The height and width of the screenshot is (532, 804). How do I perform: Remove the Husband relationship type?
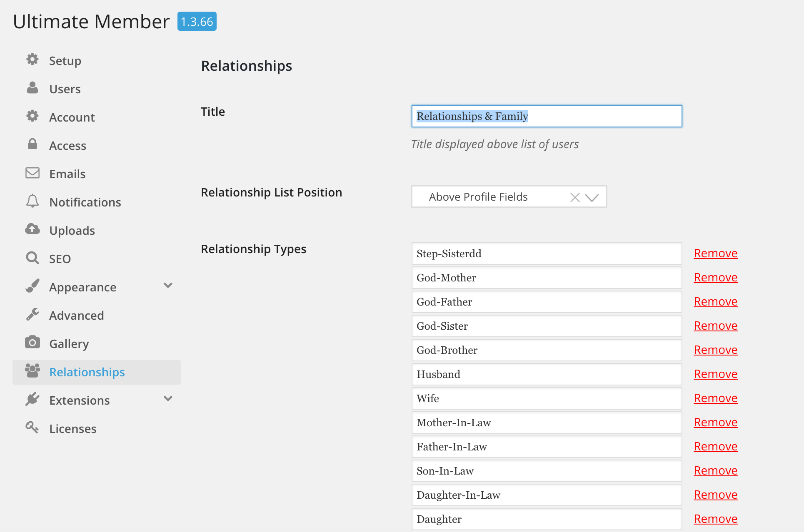pos(715,374)
